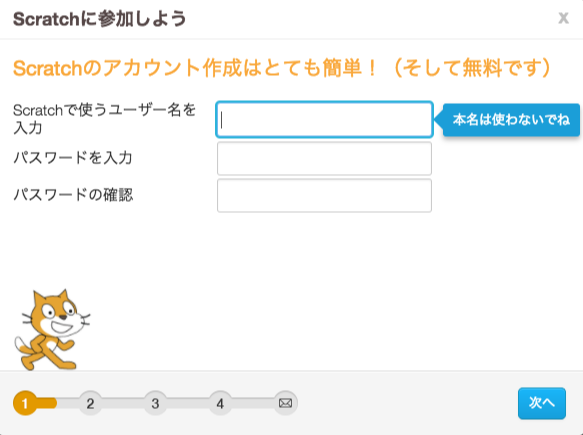Click progress bar between steps 1 and 2
Screen dimensions: 583x435
pyautogui.click(x=58, y=403)
